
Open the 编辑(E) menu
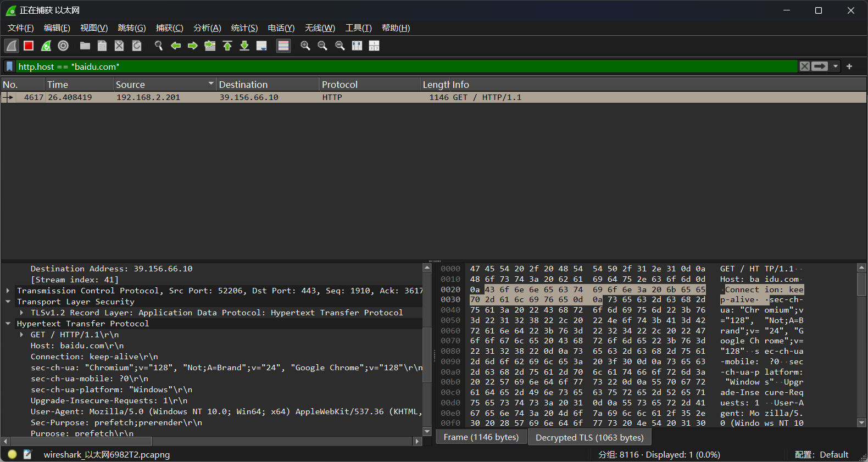point(57,28)
